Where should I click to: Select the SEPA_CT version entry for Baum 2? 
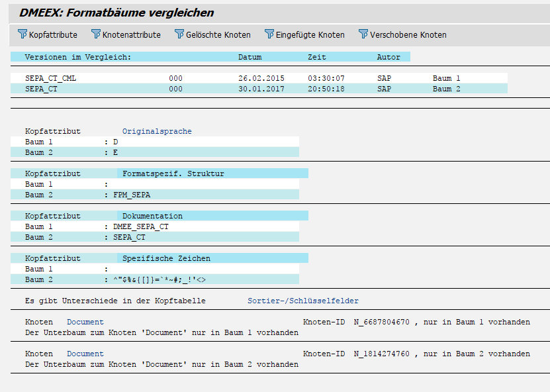[41, 89]
